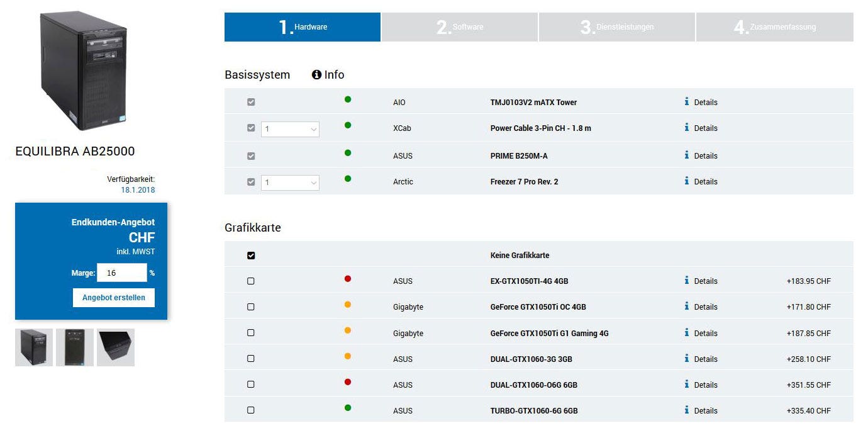Select the second product thumbnail

pyautogui.click(x=75, y=347)
